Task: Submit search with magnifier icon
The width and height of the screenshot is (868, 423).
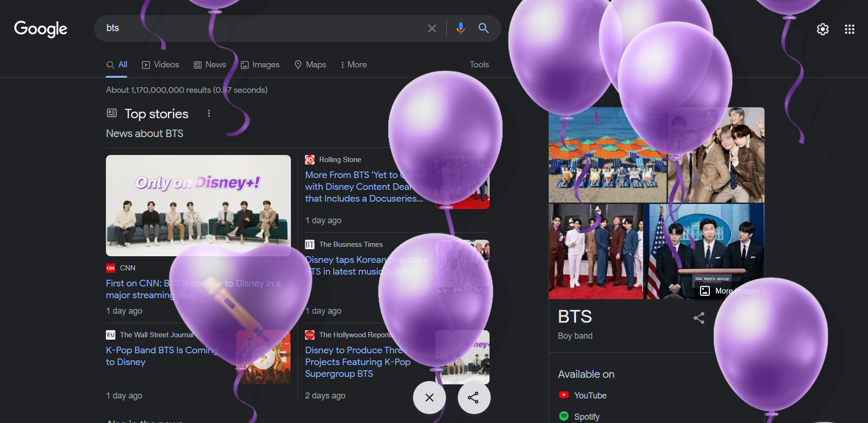Action: click(x=483, y=28)
